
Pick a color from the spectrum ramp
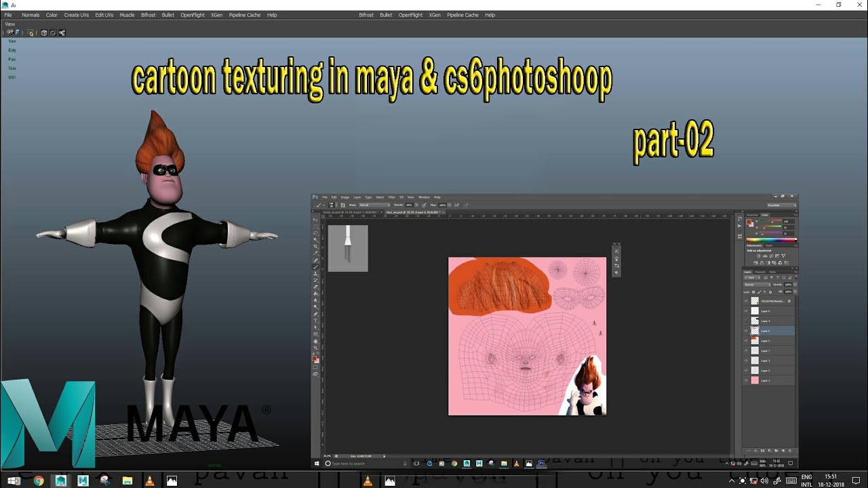point(771,240)
